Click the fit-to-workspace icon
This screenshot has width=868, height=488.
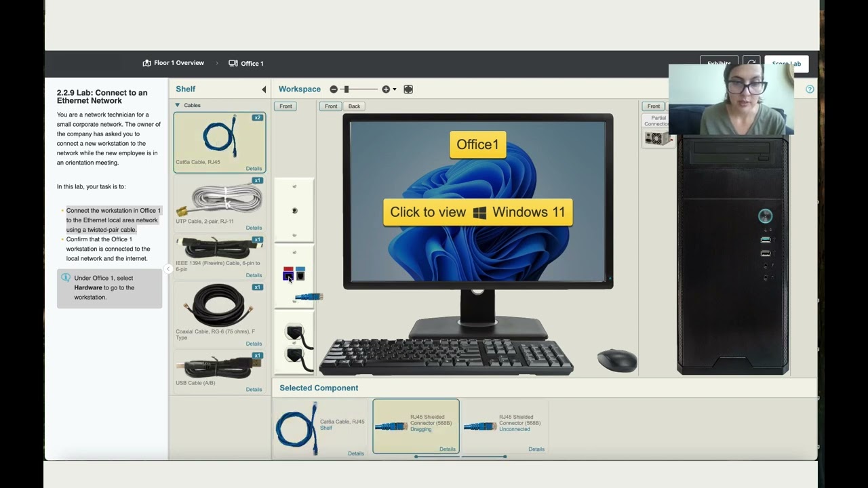click(x=408, y=89)
